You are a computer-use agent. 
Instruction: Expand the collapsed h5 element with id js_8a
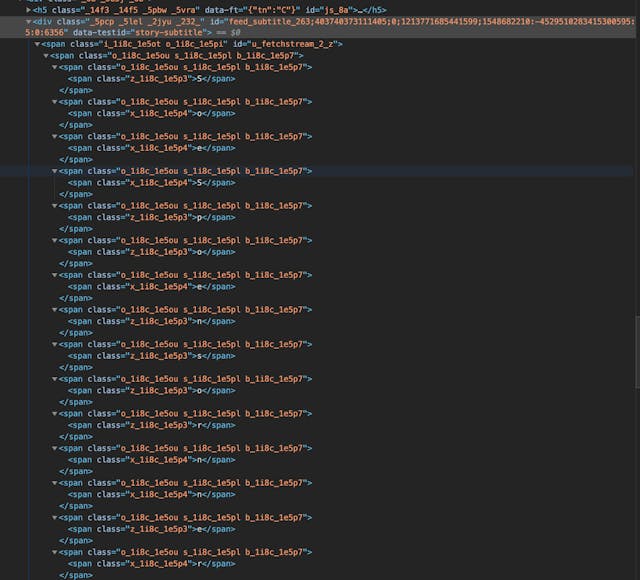pyautogui.click(x=29, y=9)
